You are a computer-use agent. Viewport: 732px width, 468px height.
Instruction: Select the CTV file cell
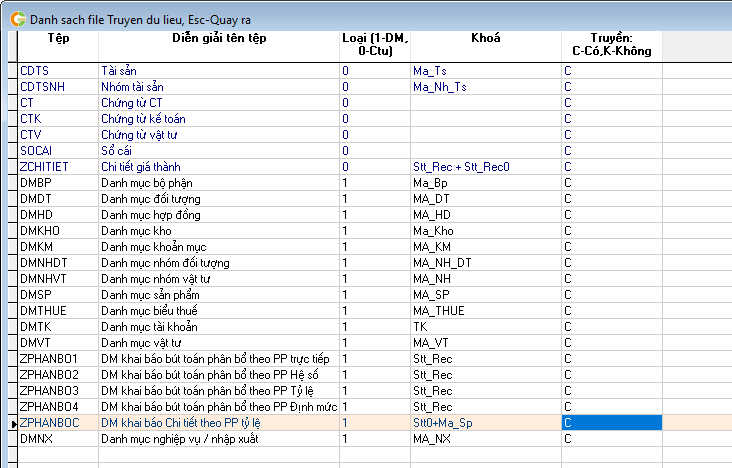pos(58,135)
